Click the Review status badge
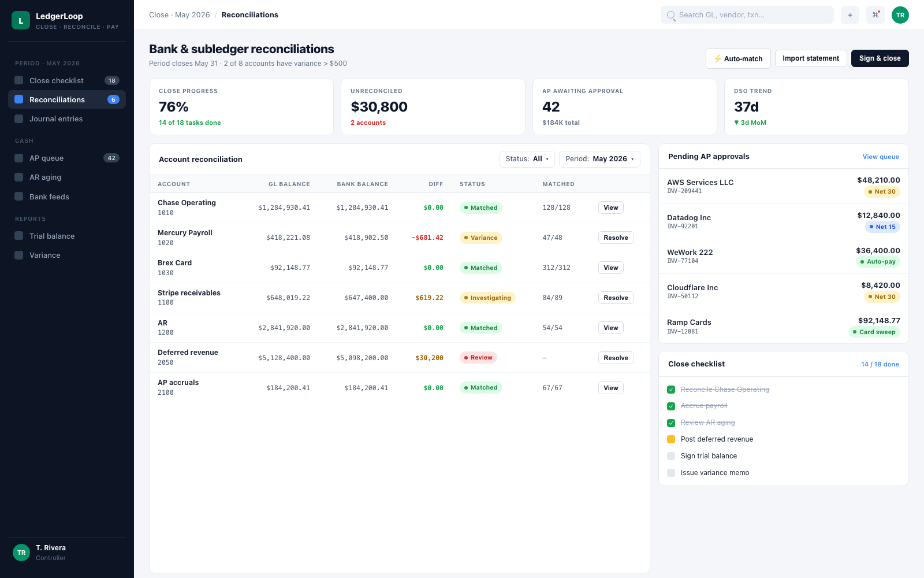This screenshot has width=924, height=578. [x=478, y=358]
